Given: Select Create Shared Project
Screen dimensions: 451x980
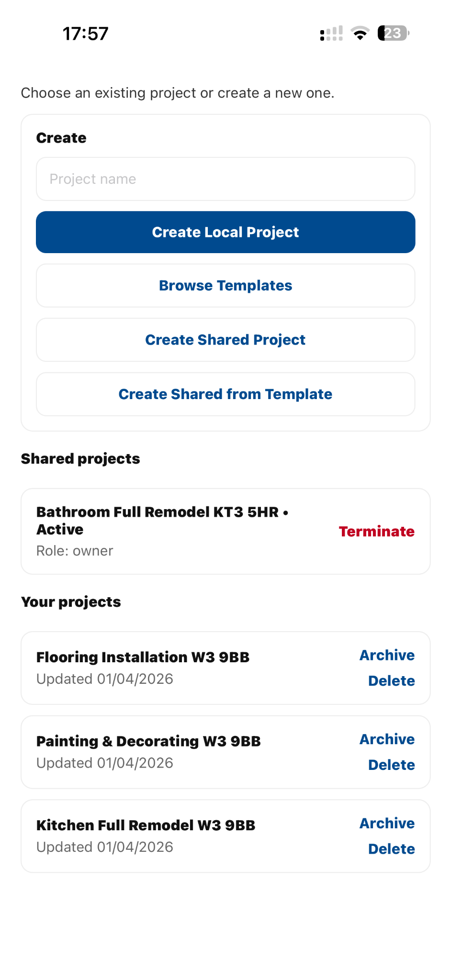Looking at the screenshot, I should (225, 340).
